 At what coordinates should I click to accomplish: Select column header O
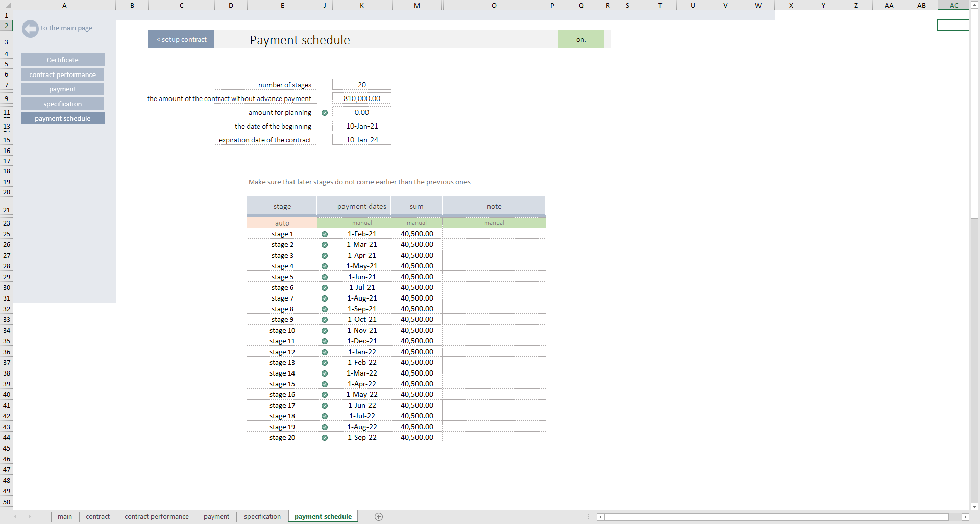tap(494, 5)
